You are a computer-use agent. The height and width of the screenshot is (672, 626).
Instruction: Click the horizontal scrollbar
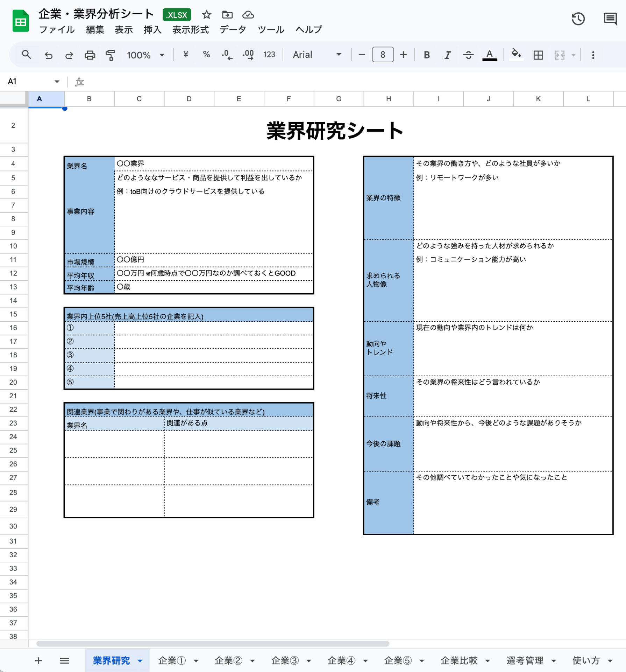click(x=213, y=644)
